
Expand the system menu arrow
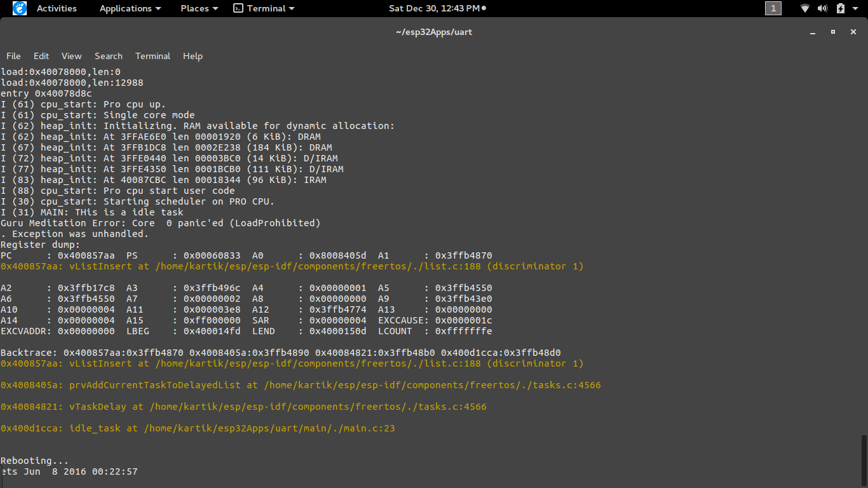(x=855, y=8)
